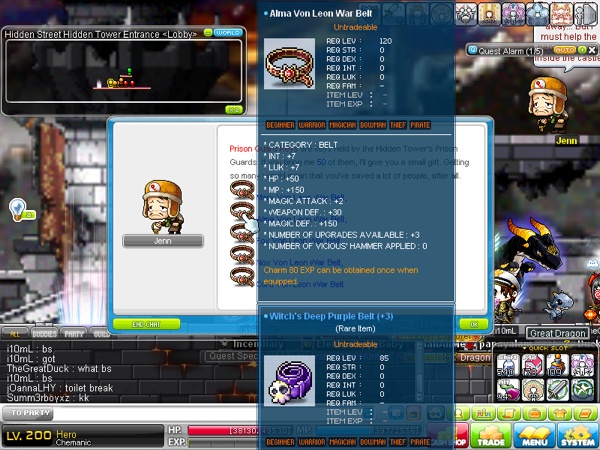This screenshot has width=600, height=450.
Task: Click the golden glowing figure buff icon
Action: click(489, 13)
